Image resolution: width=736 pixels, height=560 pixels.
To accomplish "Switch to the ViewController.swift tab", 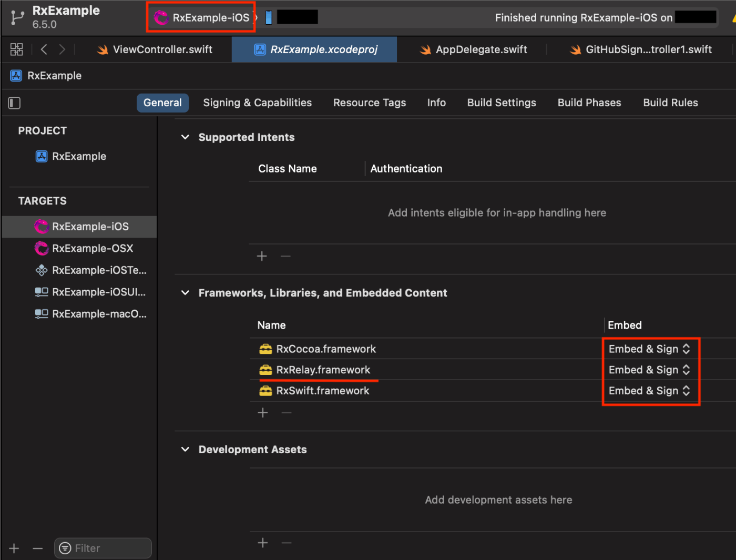I will coord(155,49).
